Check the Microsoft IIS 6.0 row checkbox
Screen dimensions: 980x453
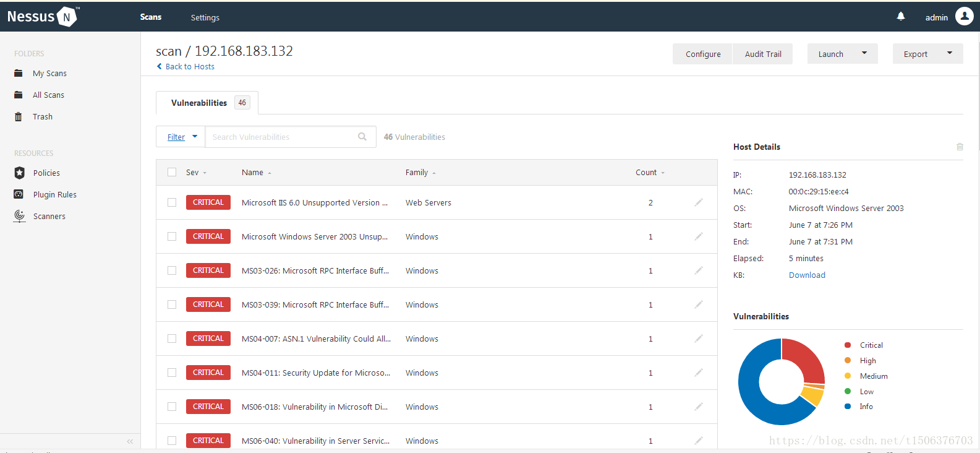pos(172,202)
